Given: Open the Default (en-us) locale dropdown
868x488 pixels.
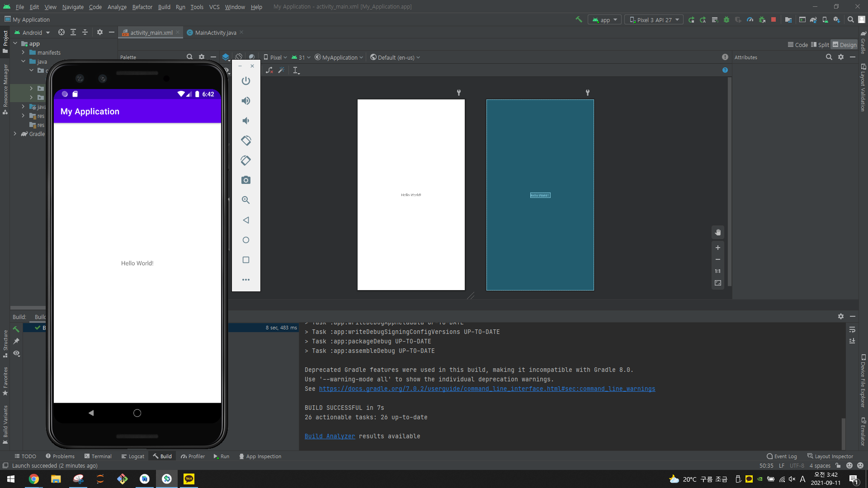Looking at the screenshot, I should 395,57.
